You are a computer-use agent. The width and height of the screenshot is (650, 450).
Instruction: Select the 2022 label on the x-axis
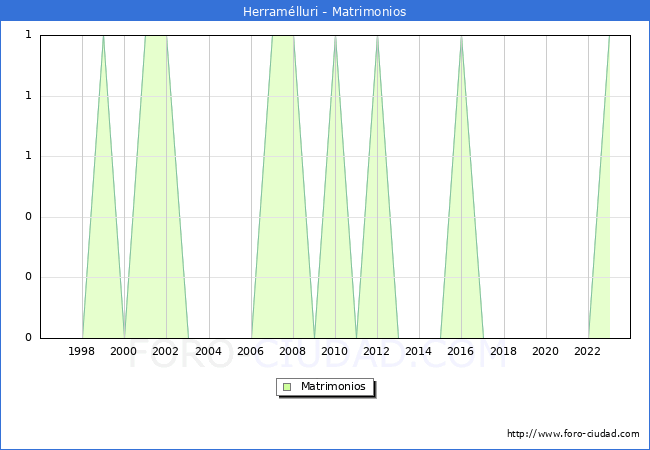(588, 351)
